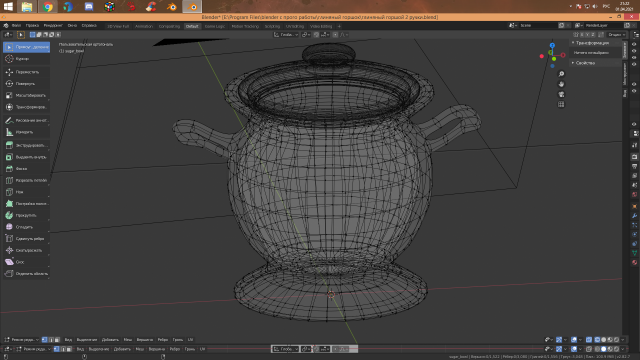This screenshot has height=360, width=640.
Task: Open Discord from the Windows taskbar
Action: 89,7
